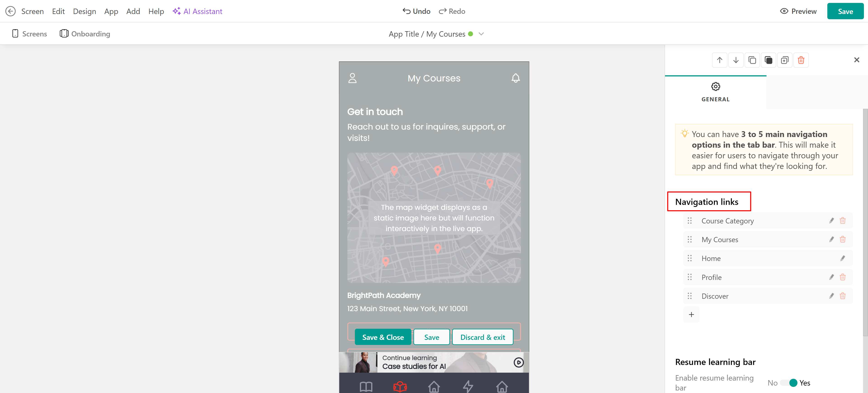This screenshot has width=868, height=393.
Task: Click the Preview eye button
Action: [798, 11]
